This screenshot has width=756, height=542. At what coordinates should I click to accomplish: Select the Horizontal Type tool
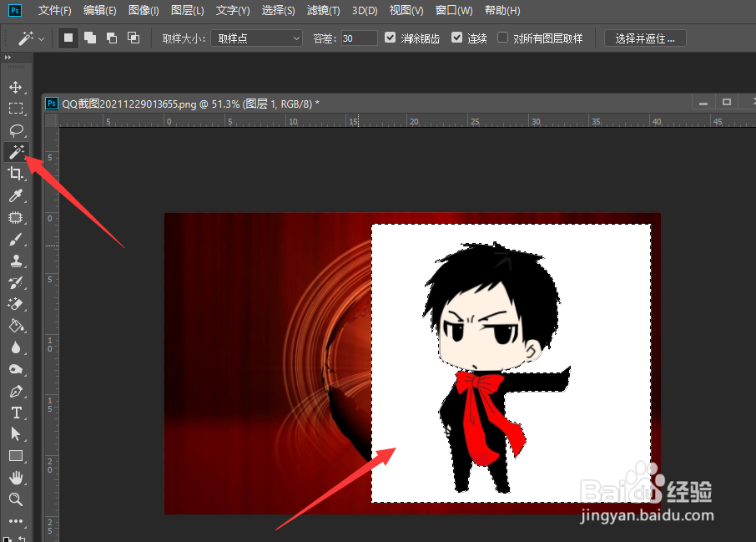[x=16, y=413]
